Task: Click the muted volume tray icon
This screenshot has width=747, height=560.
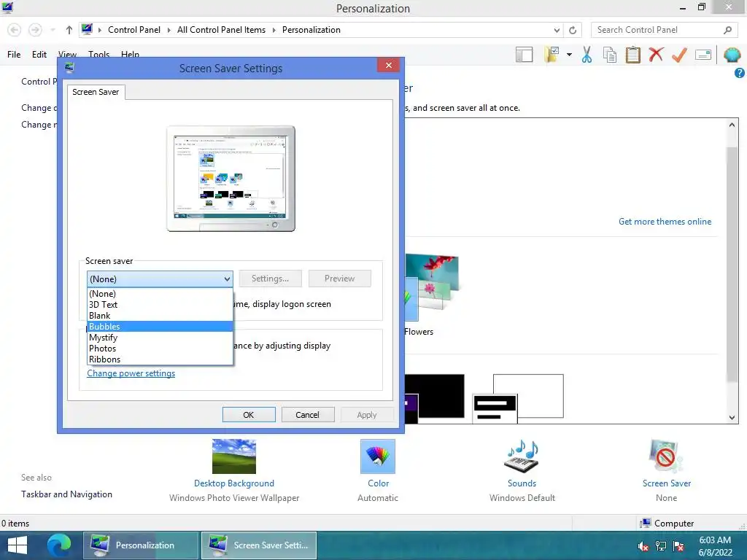Action: click(643, 546)
